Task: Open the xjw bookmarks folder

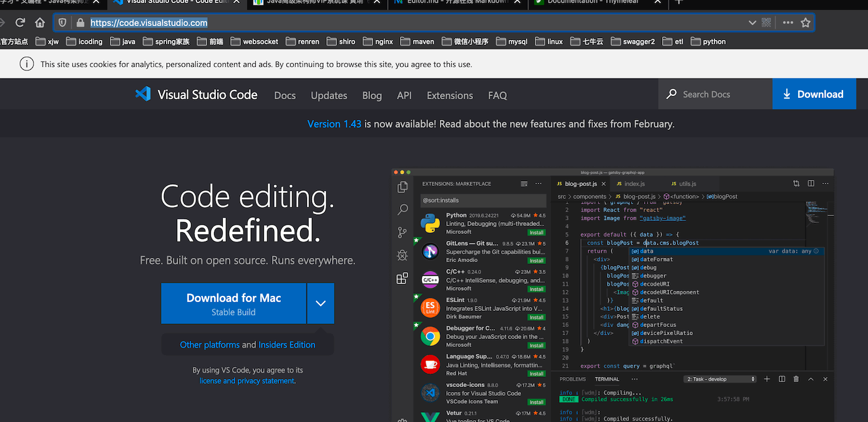Action: [47, 42]
